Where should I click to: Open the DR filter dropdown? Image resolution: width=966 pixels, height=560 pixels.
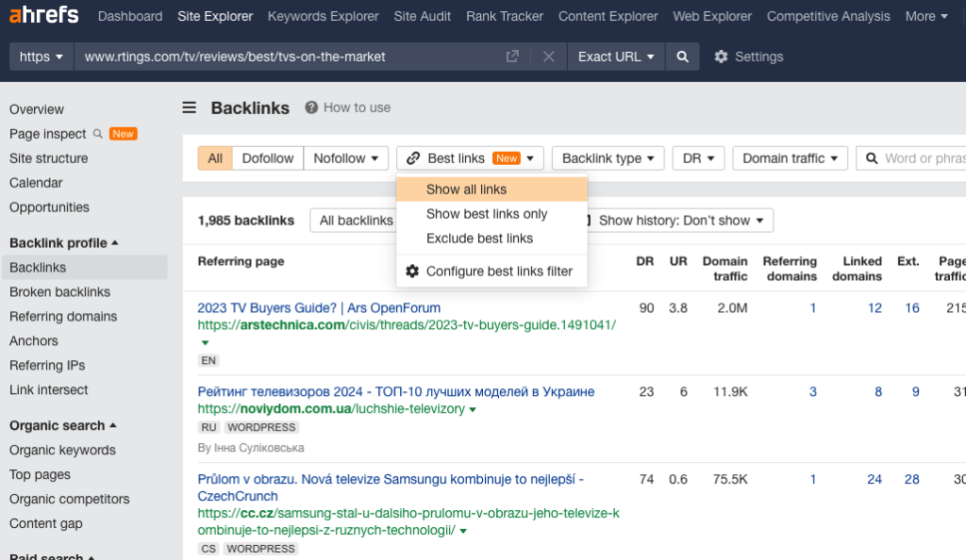pos(698,158)
